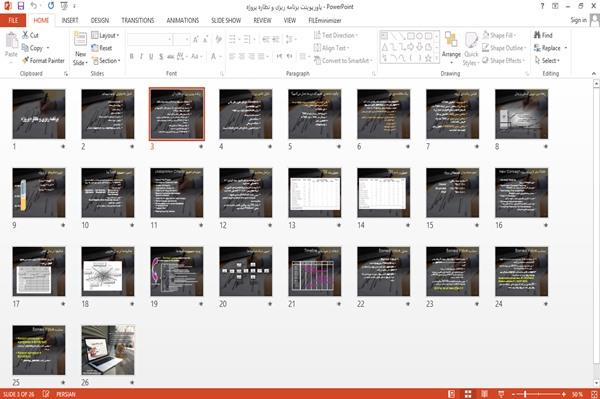Cut the selection with the Cut button
600x399 pixels.
pyautogui.click(x=30, y=35)
